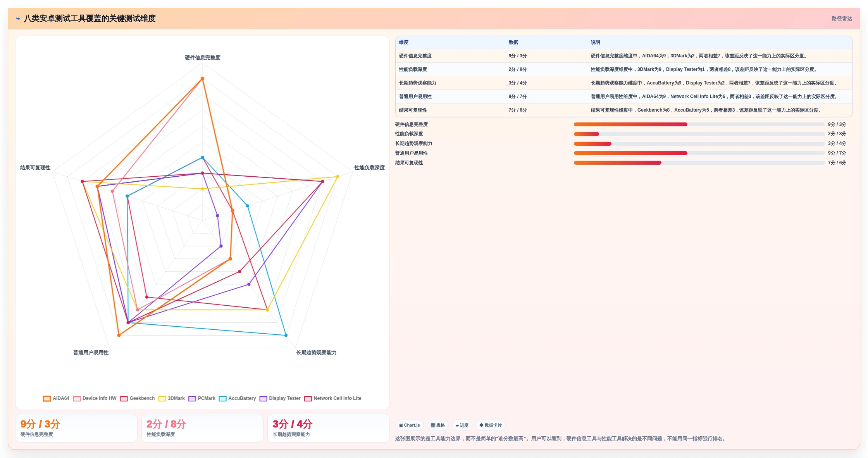Click radar axis label 硬件信息完整度

tap(202, 58)
